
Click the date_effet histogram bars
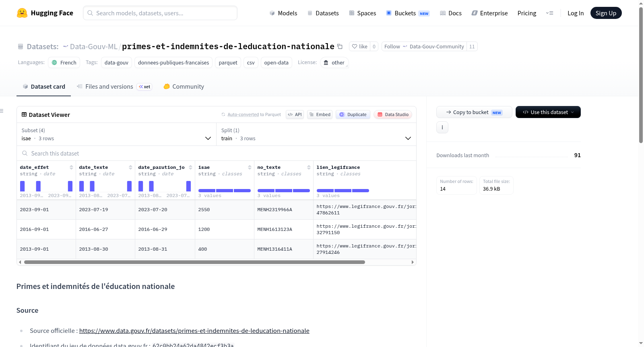(x=46, y=186)
